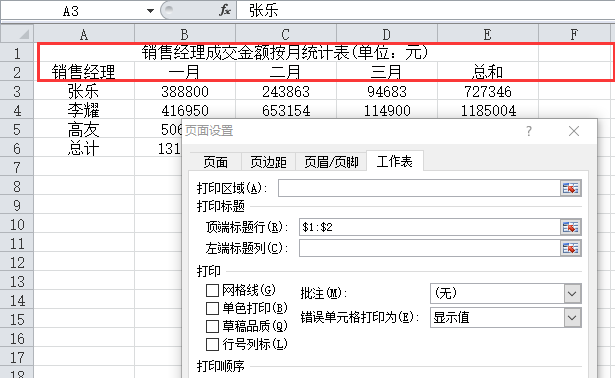Collapse dialog button for left title columns

tap(570, 248)
